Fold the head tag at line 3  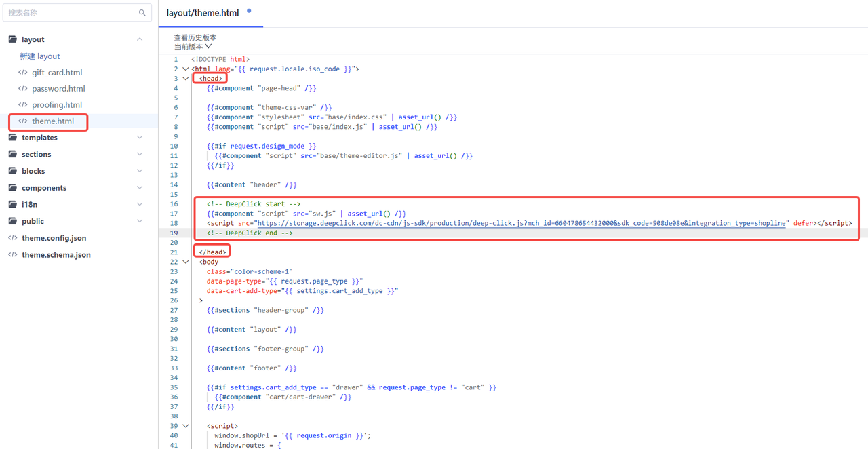click(185, 79)
